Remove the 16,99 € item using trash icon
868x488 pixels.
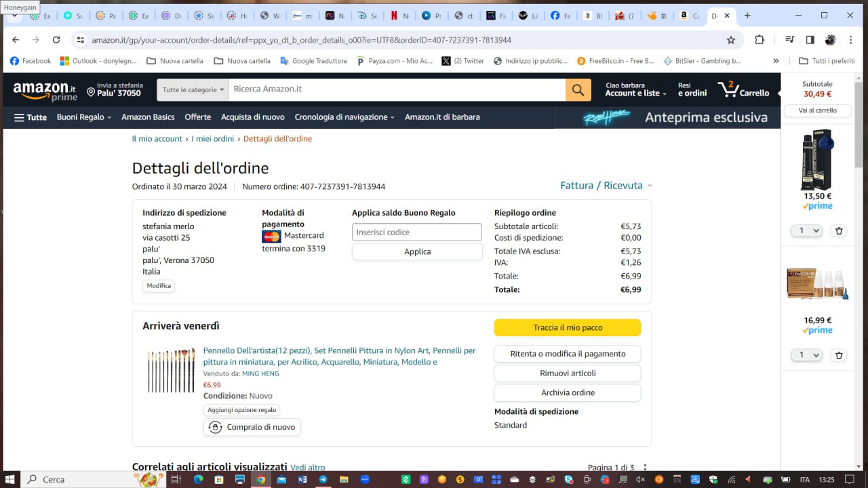point(839,355)
